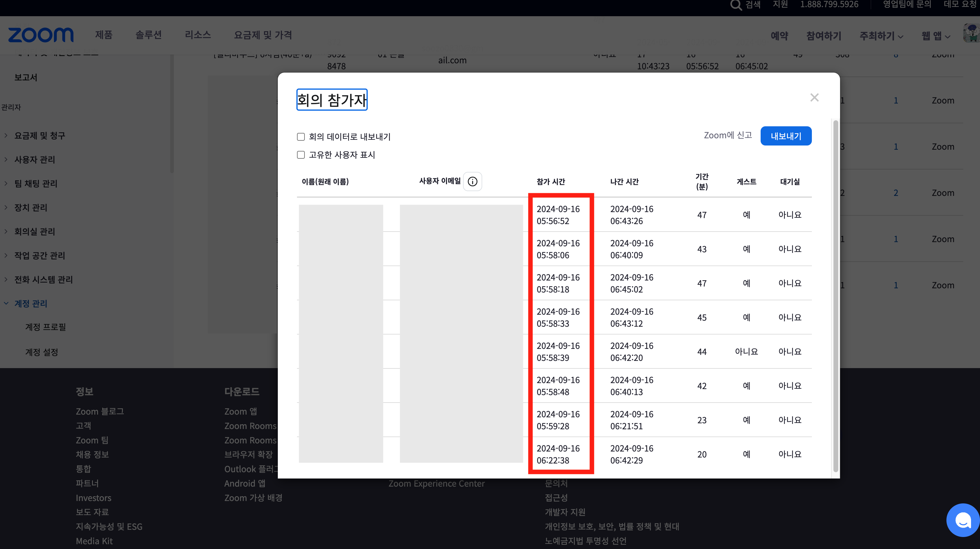Close the 회의 참가자 dialog with X

point(814,98)
